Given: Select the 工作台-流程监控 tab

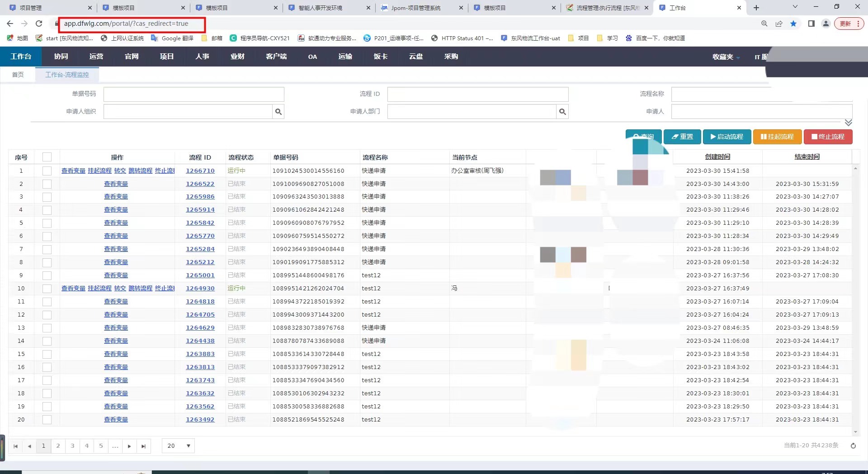Looking at the screenshot, I should [x=67, y=75].
